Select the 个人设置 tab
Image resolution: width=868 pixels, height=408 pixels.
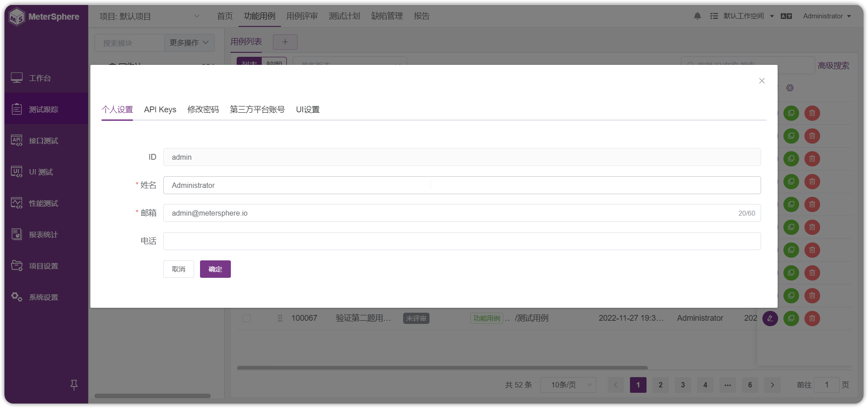click(117, 110)
